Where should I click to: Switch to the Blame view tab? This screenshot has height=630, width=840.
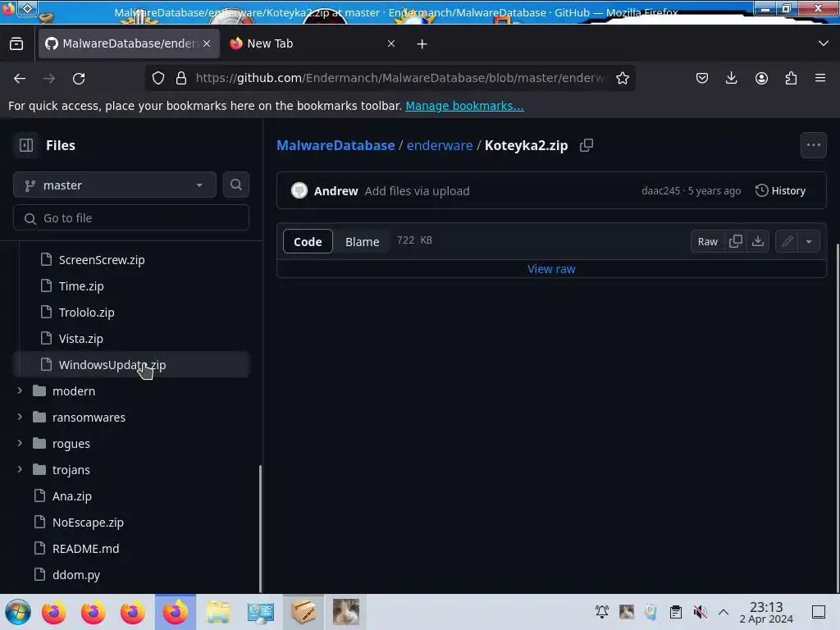coord(362,241)
